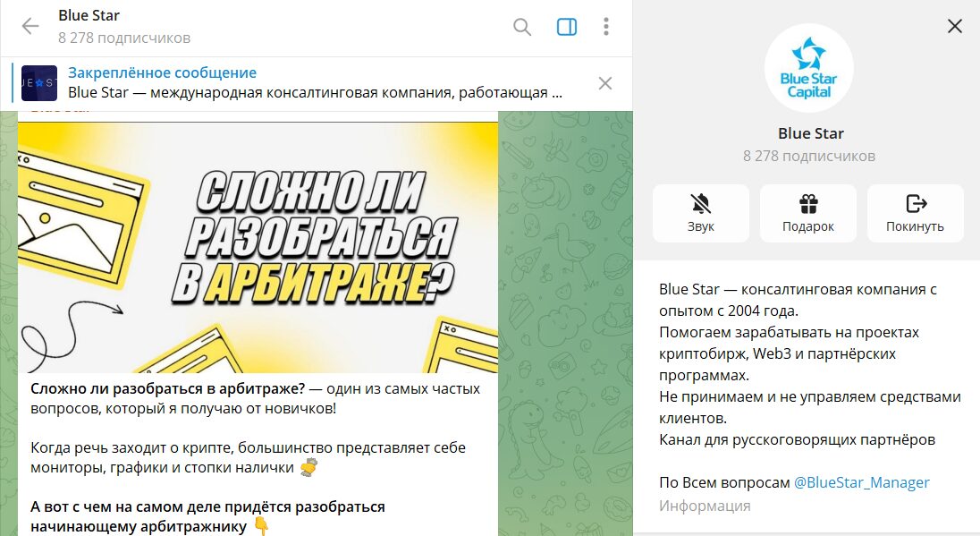This screenshot has height=536, width=980.
Task: Open the Закреплённое сообщение pinned message
Action: (x=162, y=73)
